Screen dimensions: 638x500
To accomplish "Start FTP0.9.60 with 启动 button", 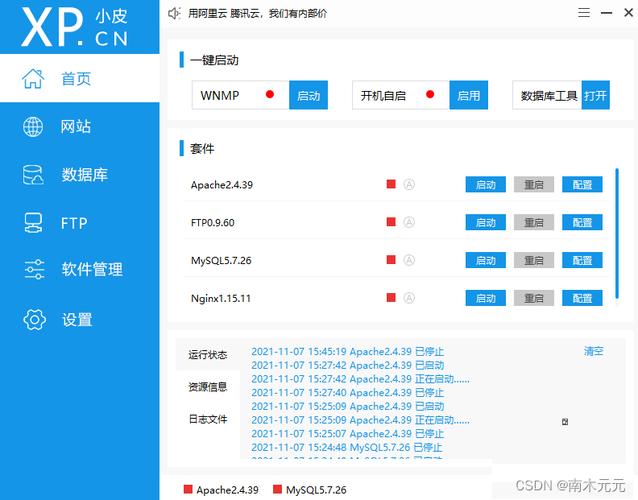I will (x=485, y=222).
